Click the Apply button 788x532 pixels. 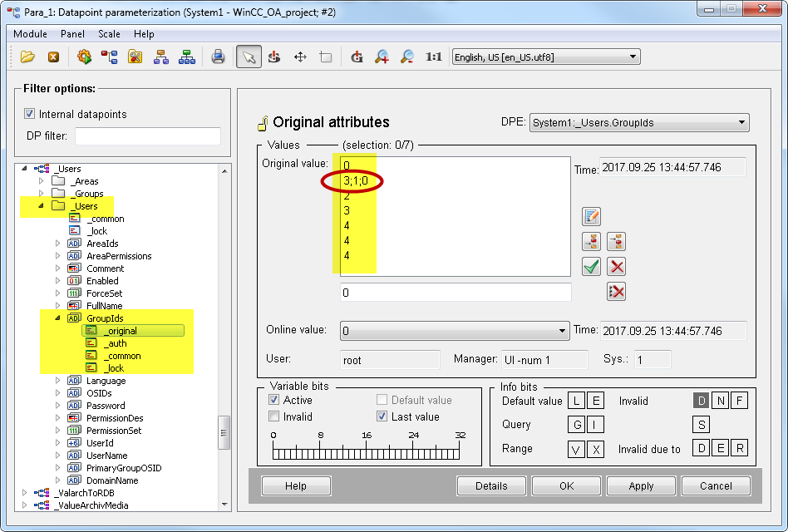coord(641,485)
